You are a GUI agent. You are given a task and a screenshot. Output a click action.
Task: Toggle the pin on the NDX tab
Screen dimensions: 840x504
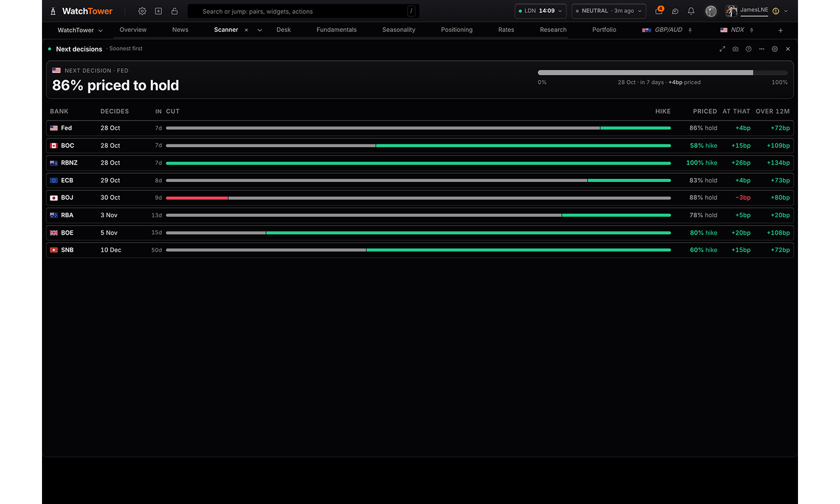[752, 30]
